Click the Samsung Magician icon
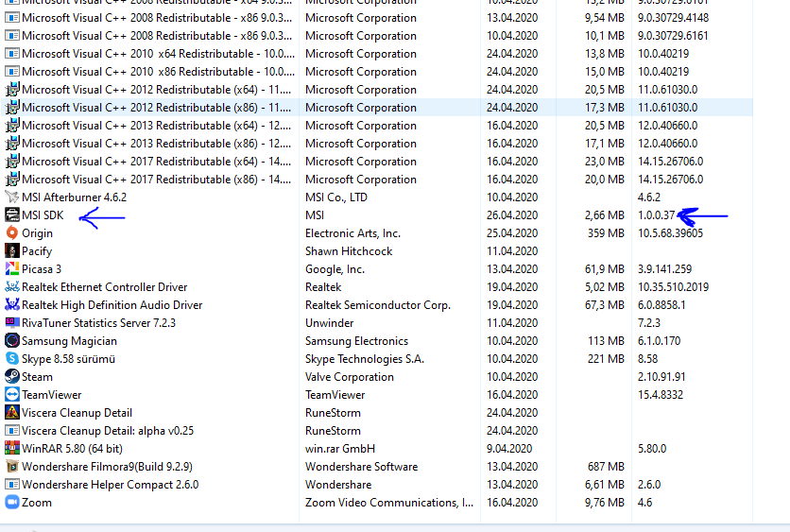 click(x=12, y=341)
